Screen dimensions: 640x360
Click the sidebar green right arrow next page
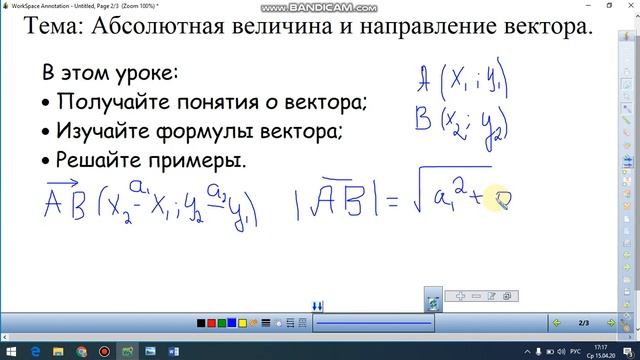click(627, 267)
